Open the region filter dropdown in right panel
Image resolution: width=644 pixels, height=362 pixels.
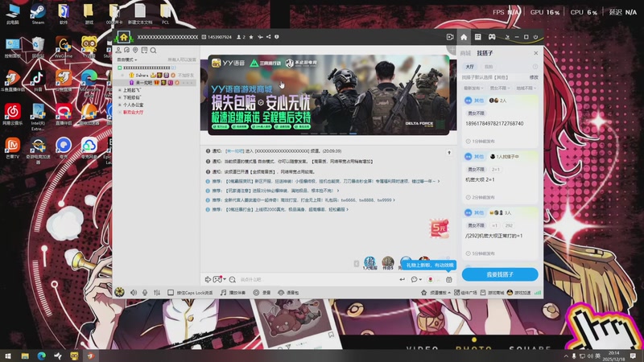coord(526,88)
